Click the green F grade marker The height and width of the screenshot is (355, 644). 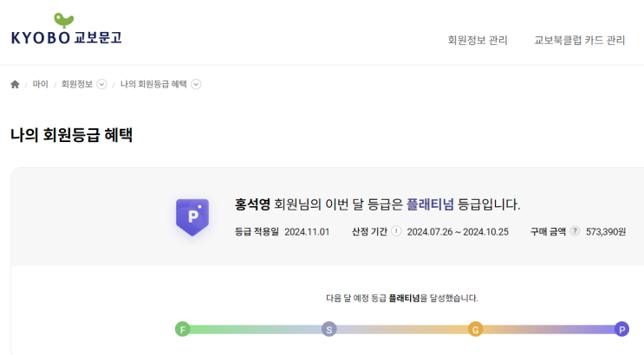[182, 329]
